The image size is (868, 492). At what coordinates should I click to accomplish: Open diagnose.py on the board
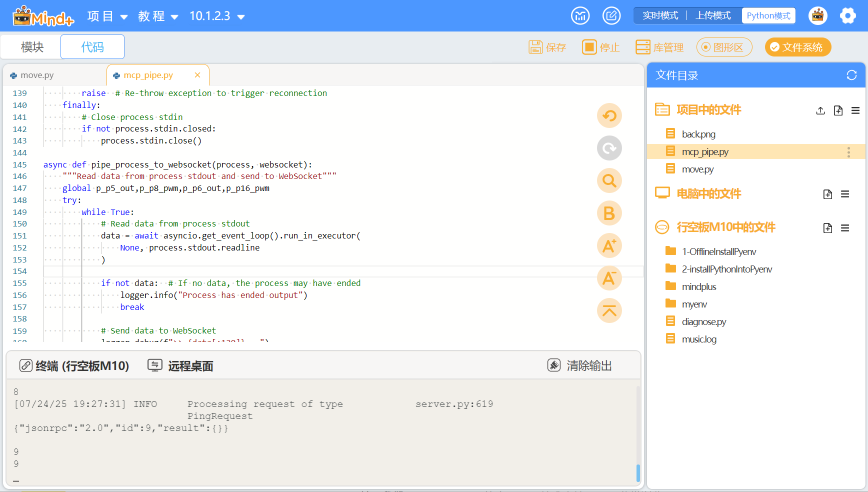(703, 321)
